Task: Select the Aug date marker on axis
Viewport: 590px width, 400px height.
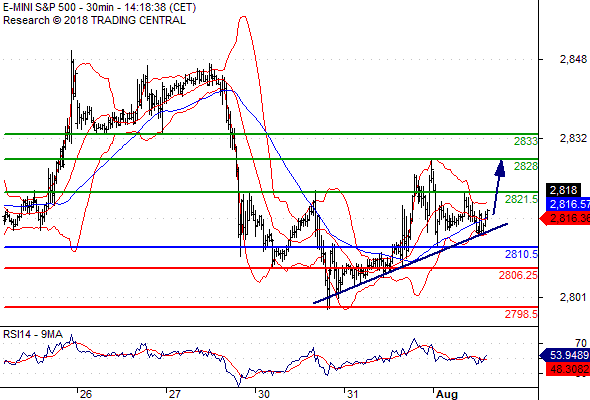Action: click(x=447, y=394)
